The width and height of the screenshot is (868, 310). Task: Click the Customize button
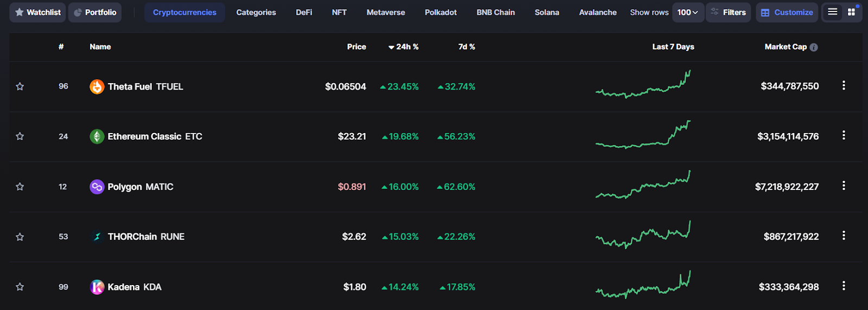(787, 12)
